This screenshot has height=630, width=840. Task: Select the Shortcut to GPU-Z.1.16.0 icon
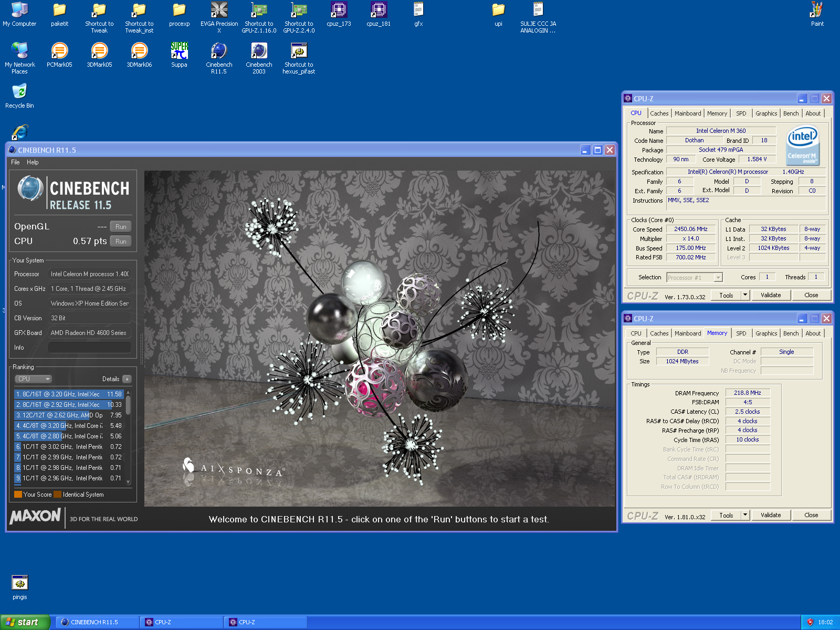259,17
